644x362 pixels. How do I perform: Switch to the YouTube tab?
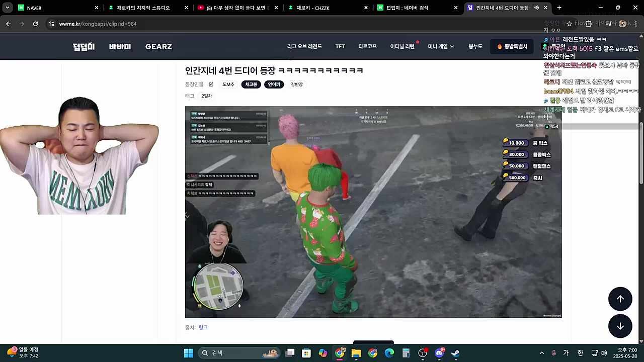[x=237, y=8]
